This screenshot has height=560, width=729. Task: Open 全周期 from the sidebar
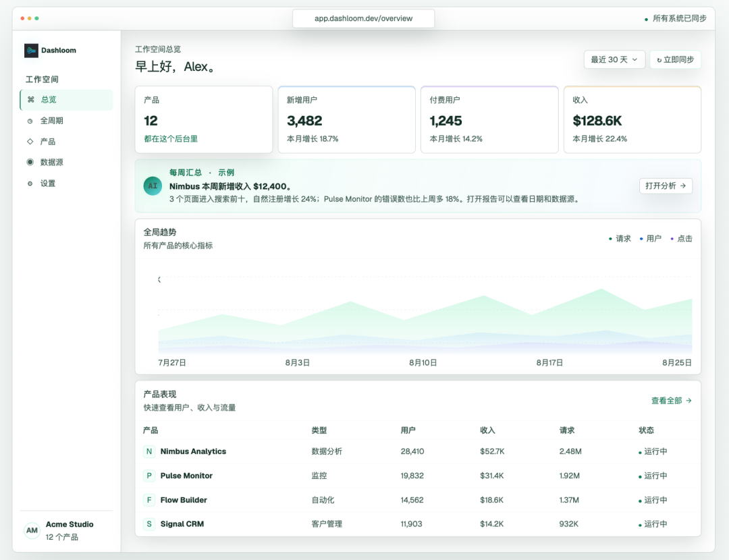[x=66, y=121]
